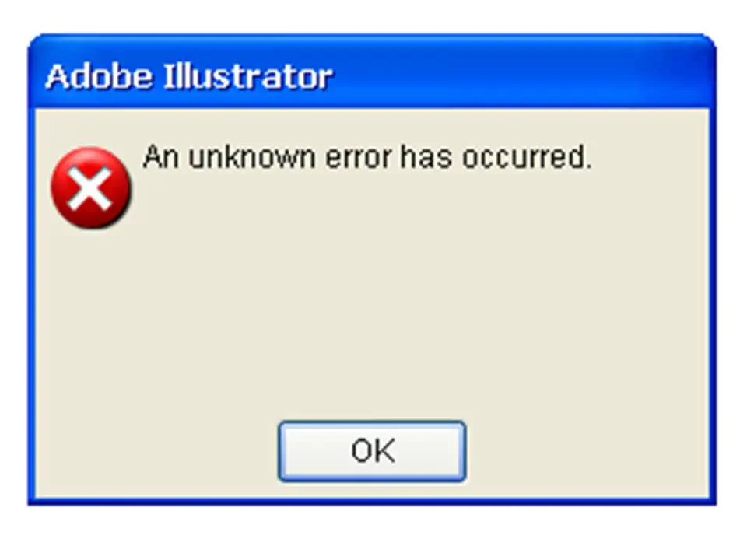Click the "An unknown error has occurred." message
This screenshot has width=747, height=560.
click(367, 157)
